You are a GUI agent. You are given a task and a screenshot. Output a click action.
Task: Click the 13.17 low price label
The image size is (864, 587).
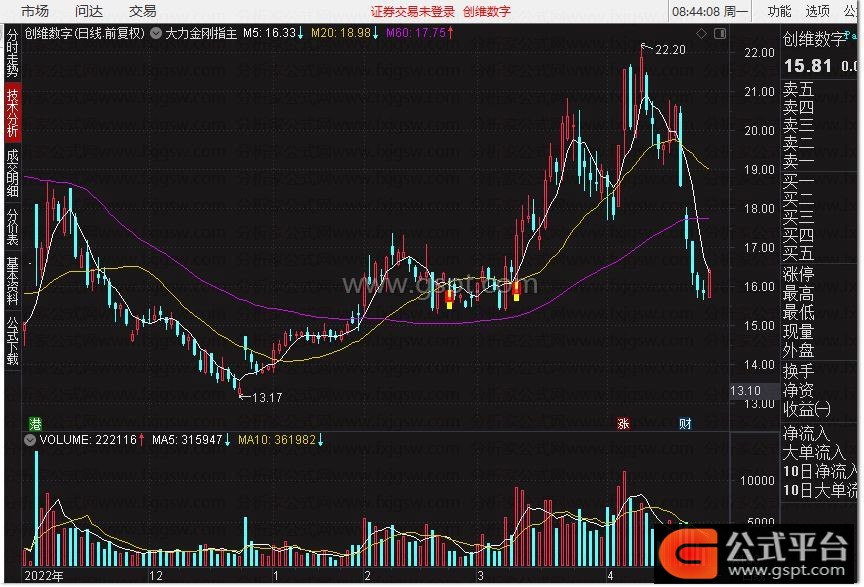[x=267, y=397]
